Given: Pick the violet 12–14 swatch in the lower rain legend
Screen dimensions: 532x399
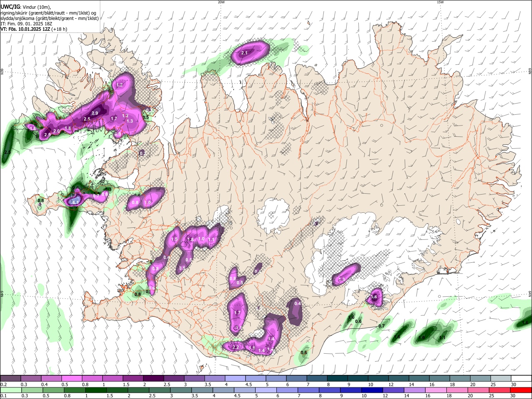Looking at the screenshot, I should point(393,390).
